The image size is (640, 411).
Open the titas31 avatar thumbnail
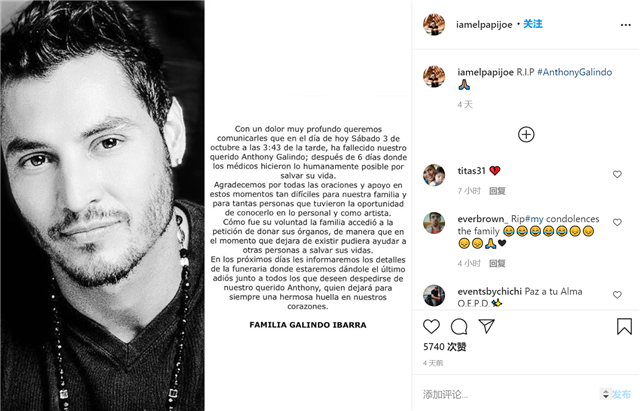(x=434, y=175)
